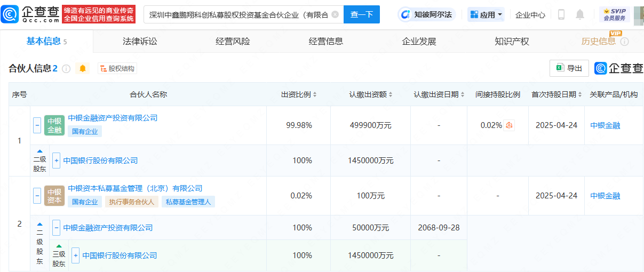Select the 50000万元 cell
The height and width of the screenshot is (272, 644).
(x=370, y=228)
